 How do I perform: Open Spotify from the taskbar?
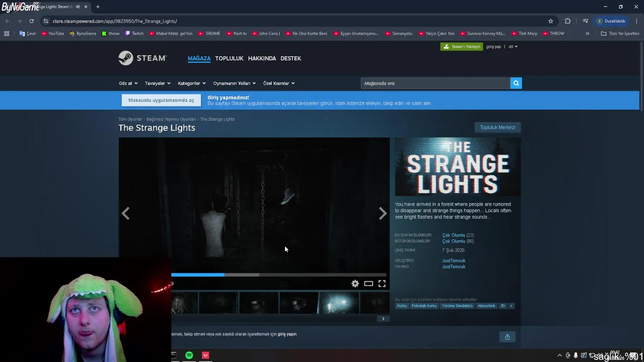(189, 355)
